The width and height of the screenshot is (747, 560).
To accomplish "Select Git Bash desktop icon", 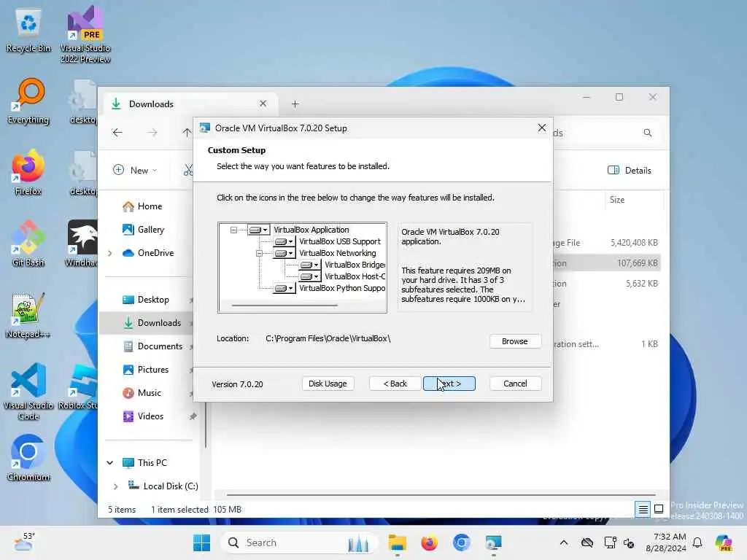I will (28, 244).
